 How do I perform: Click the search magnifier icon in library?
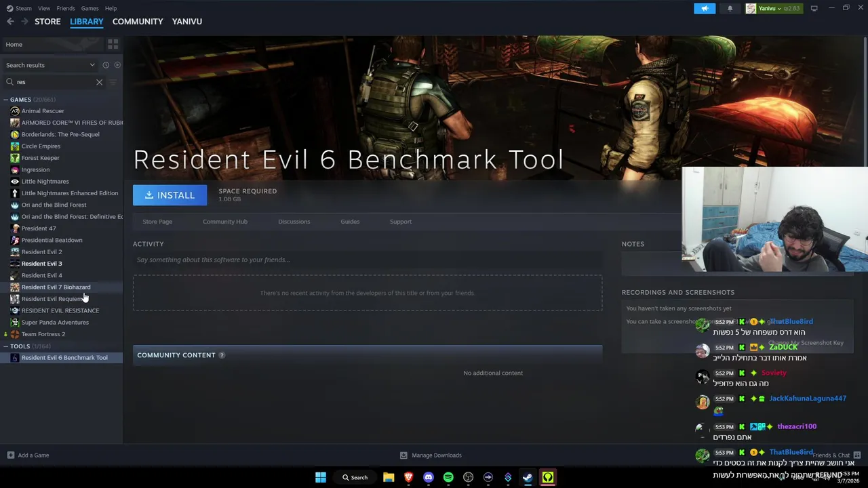(9, 82)
